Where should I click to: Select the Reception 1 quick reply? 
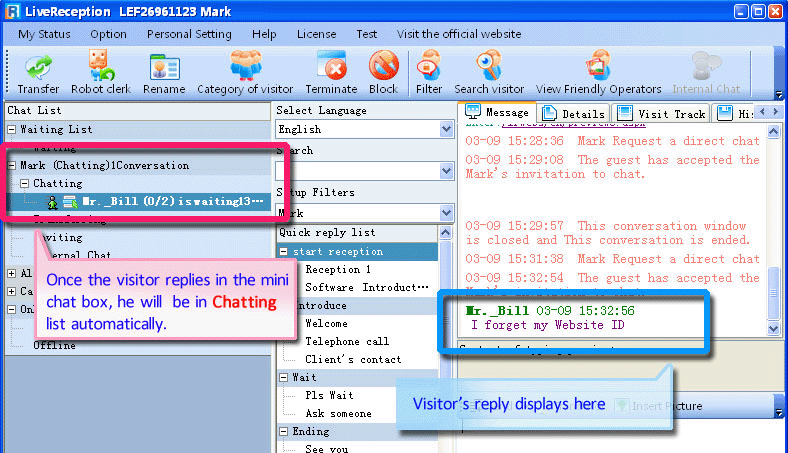coord(338,269)
